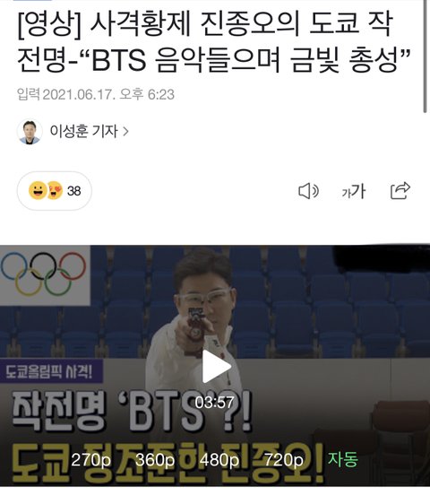
Task: Select 360p video quality
Action: pos(155,460)
